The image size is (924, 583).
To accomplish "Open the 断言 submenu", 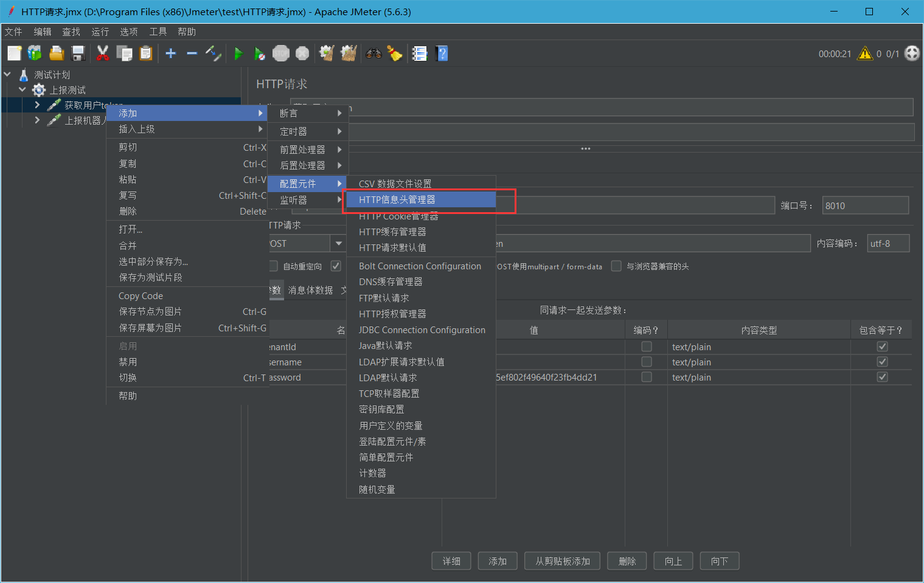I will [x=308, y=114].
